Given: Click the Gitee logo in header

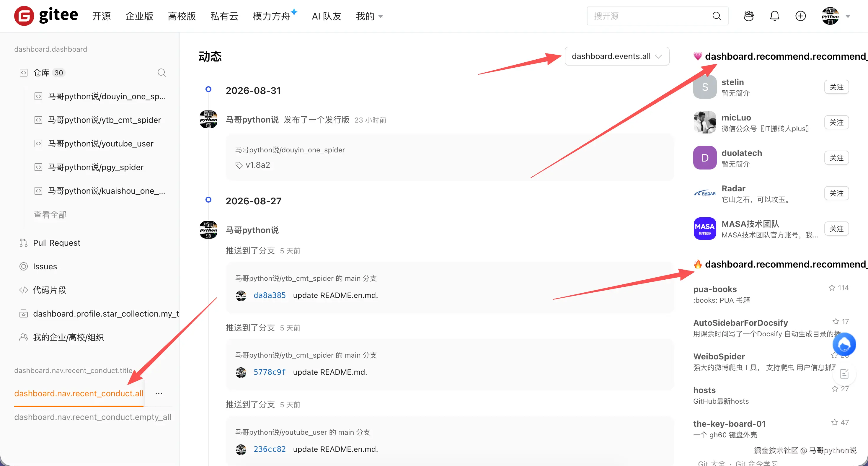Looking at the screenshot, I should [46, 15].
